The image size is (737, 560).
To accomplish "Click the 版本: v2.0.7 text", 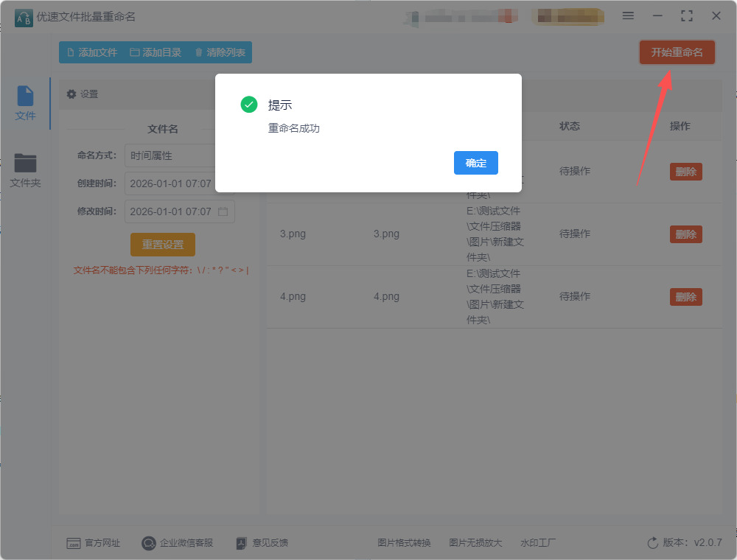I will click(692, 542).
